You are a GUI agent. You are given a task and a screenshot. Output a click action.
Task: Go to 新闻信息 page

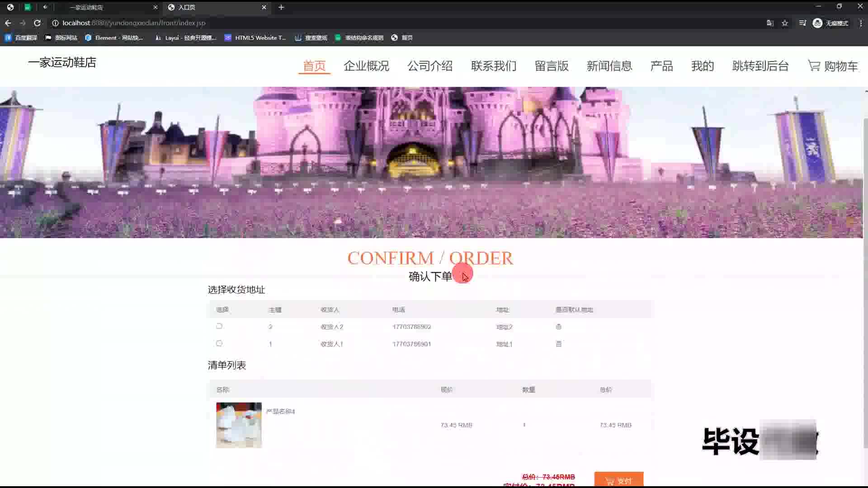coord(609,66)
